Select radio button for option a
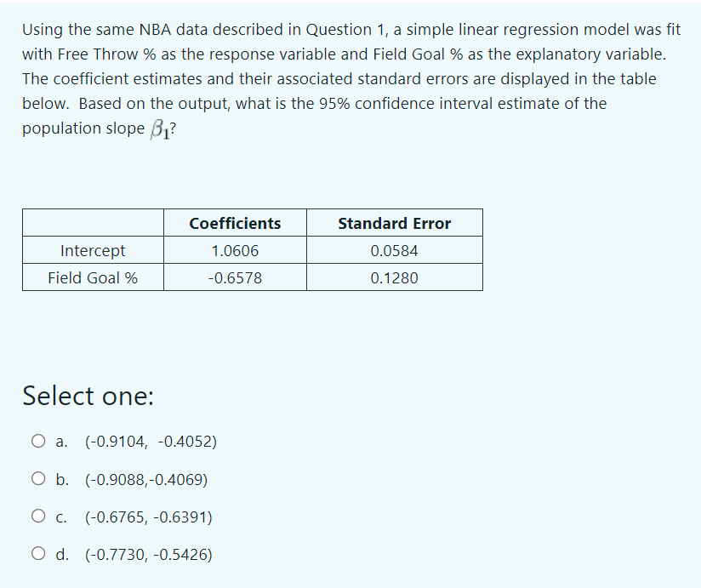Viewport: 701px width, 588px height. point(38,441)
